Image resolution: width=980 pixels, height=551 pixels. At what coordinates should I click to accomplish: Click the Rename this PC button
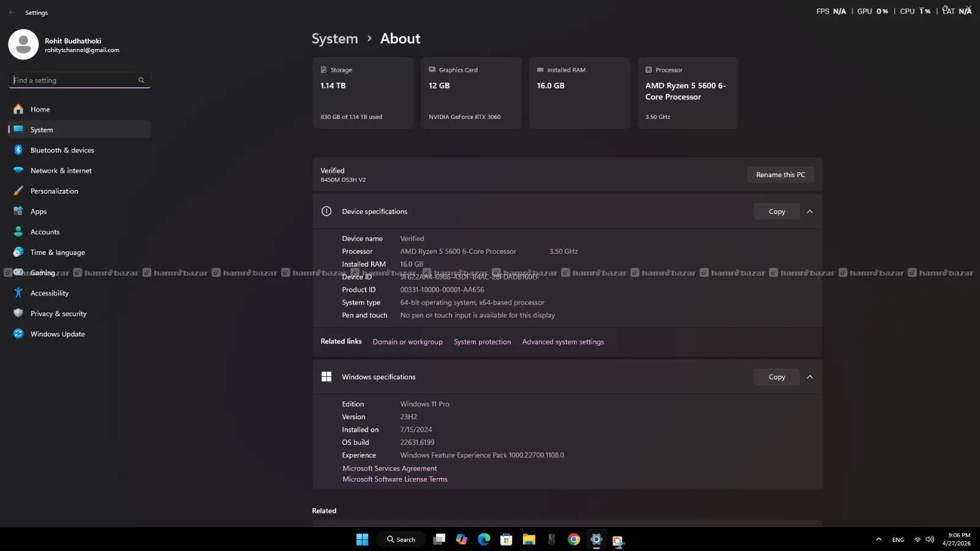pyautogui.click(x=780, y=175)
